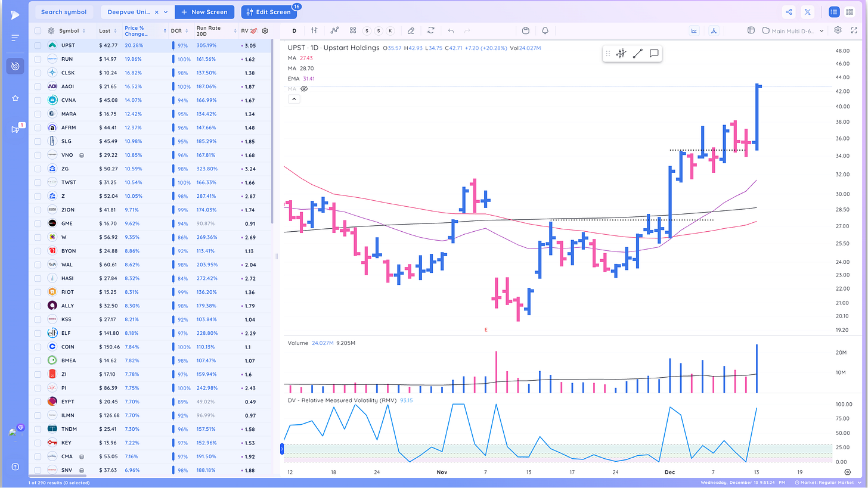The width and height of the screenshot is (868, 488).
Task: Open the panel layout icon beside template folder
Action: [x=751, y=30]
